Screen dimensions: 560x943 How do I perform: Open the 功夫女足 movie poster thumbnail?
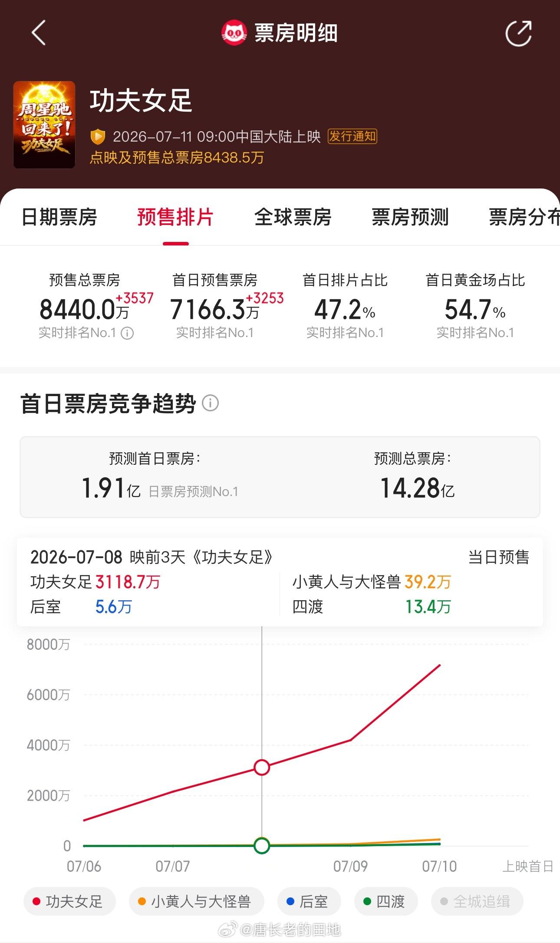coord(44,125)
